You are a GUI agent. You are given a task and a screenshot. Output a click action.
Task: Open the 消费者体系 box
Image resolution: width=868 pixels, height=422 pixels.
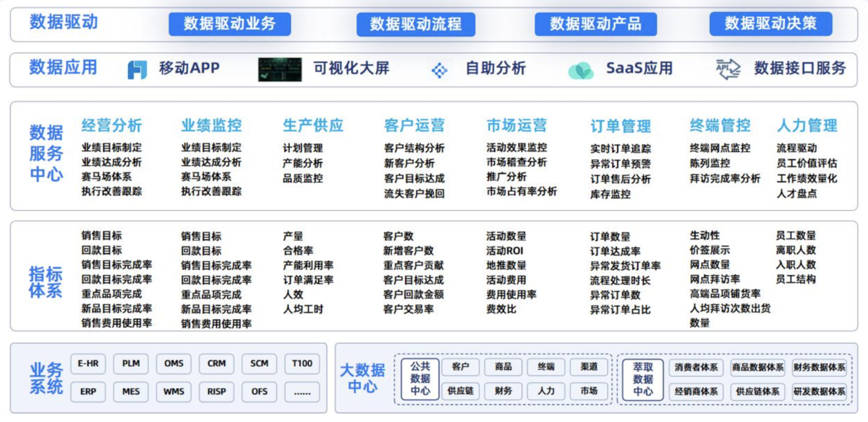pyautogui.click(x=696, y=367)
